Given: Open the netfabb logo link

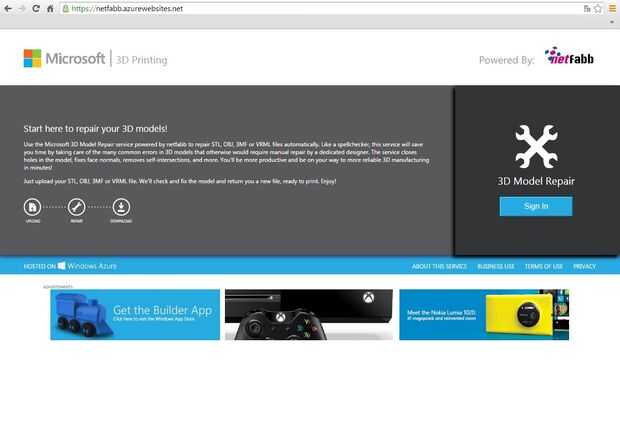Looking at the screenshot, I should point(569,57).
